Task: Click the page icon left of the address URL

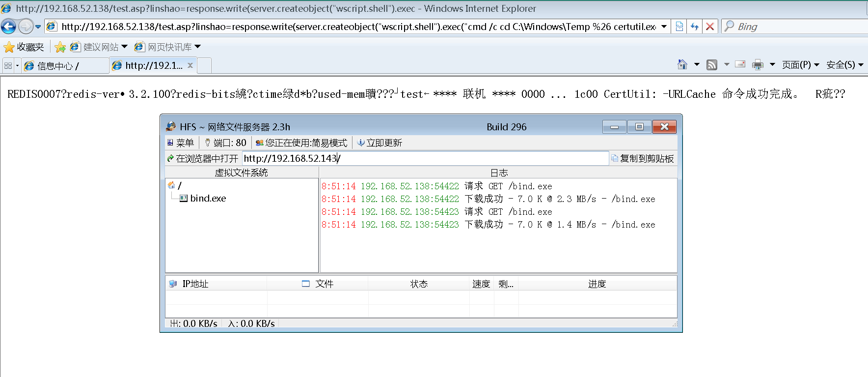Action: (52, 27)
